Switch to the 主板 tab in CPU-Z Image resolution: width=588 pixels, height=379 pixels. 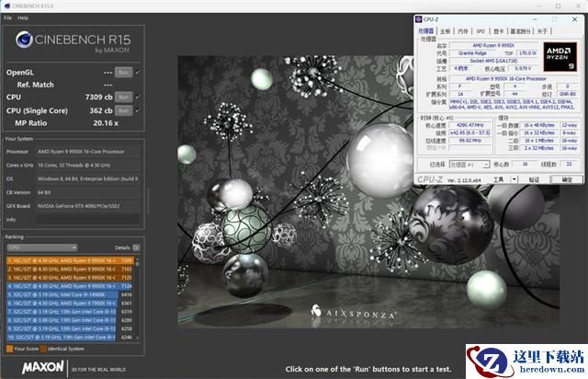(445, 31)
